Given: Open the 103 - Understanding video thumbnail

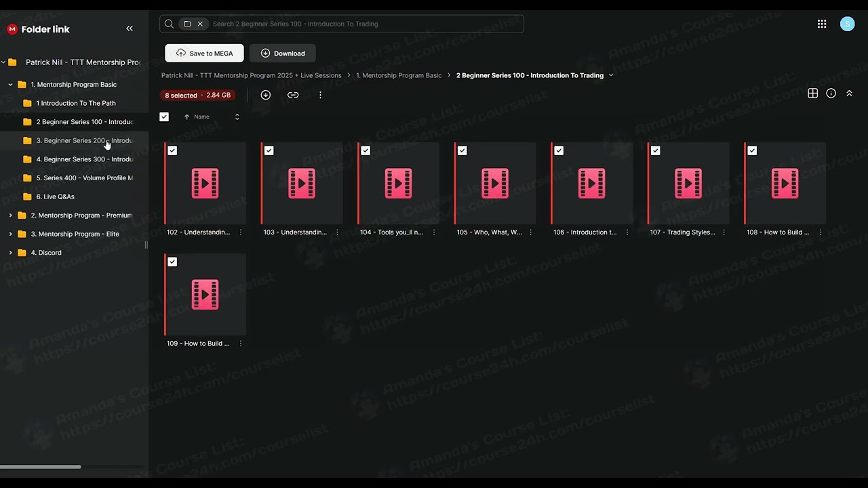Looking at the screenshot, I should (x=302, y=183).
